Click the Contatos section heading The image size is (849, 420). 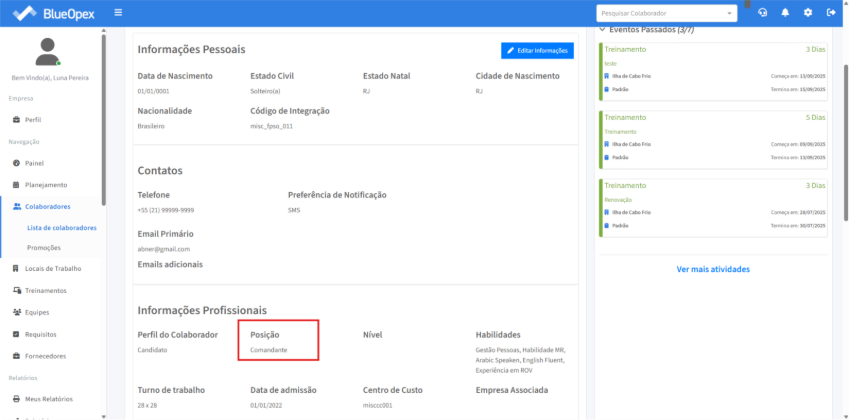pyautogui.click(x=160, y=171)
